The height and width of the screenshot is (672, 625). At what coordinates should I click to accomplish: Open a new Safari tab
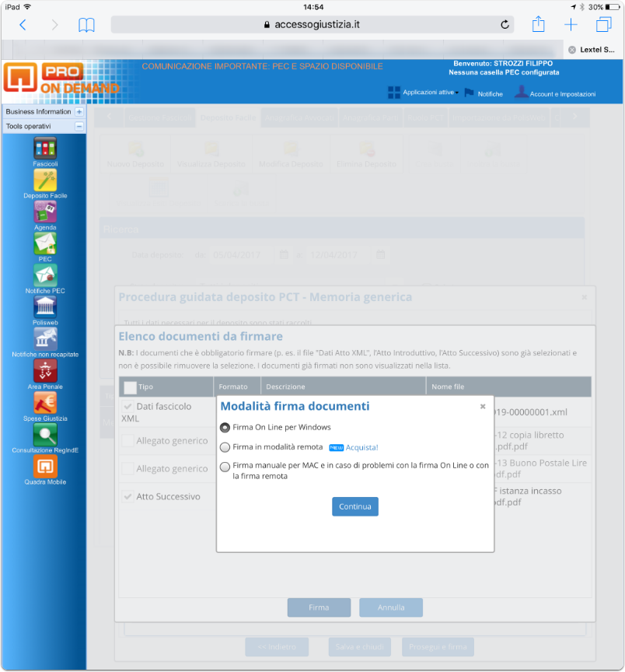pyautogui.click(x=571, y=24)
